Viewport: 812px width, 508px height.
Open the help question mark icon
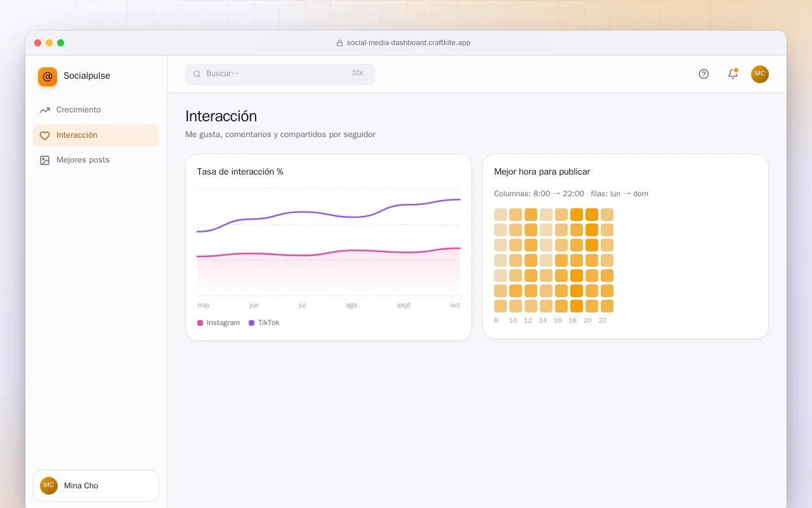pos(704,74)
